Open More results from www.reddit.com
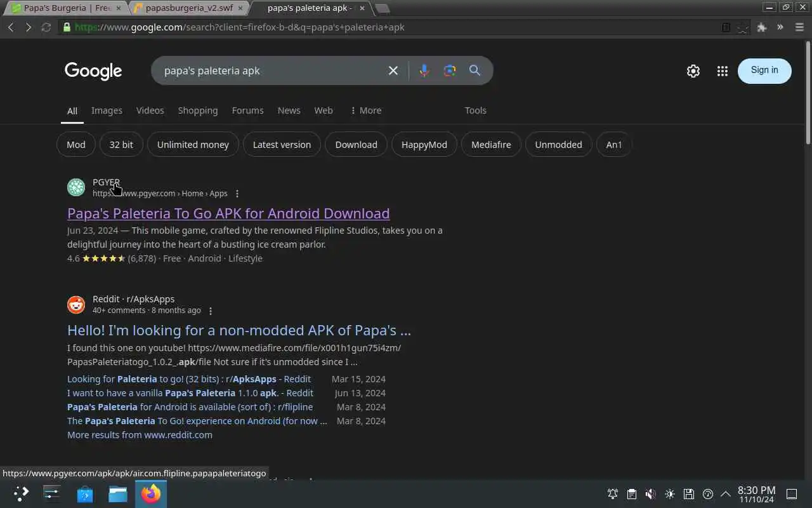812x508 pixels. [140, 435]
